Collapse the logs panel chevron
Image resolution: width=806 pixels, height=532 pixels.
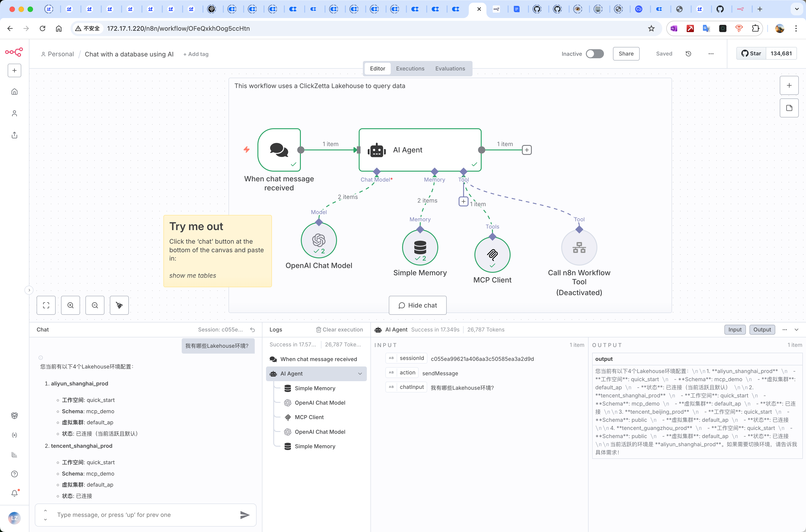pyautogui.click(x=797, y=329)
